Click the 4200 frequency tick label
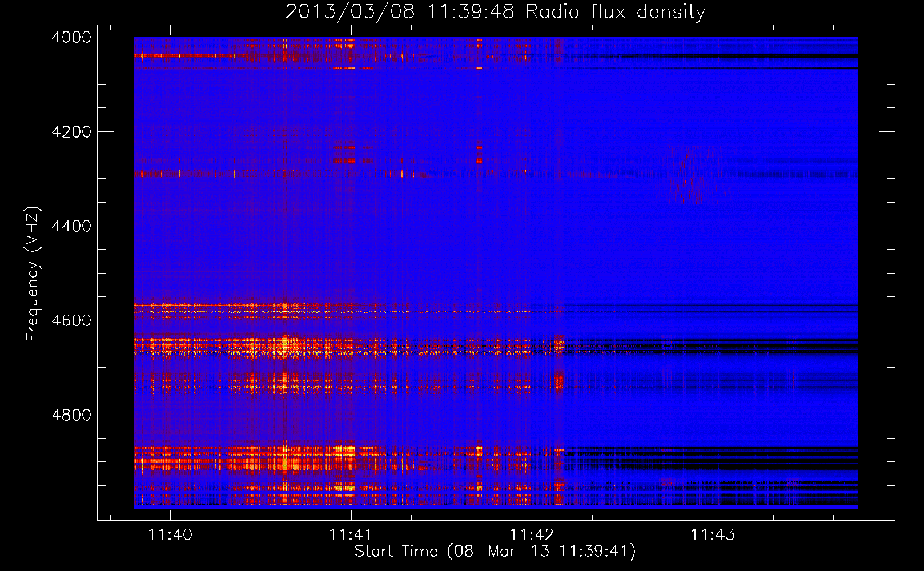Viewport: 924px width, 571px height. click(x=71, y=132)
